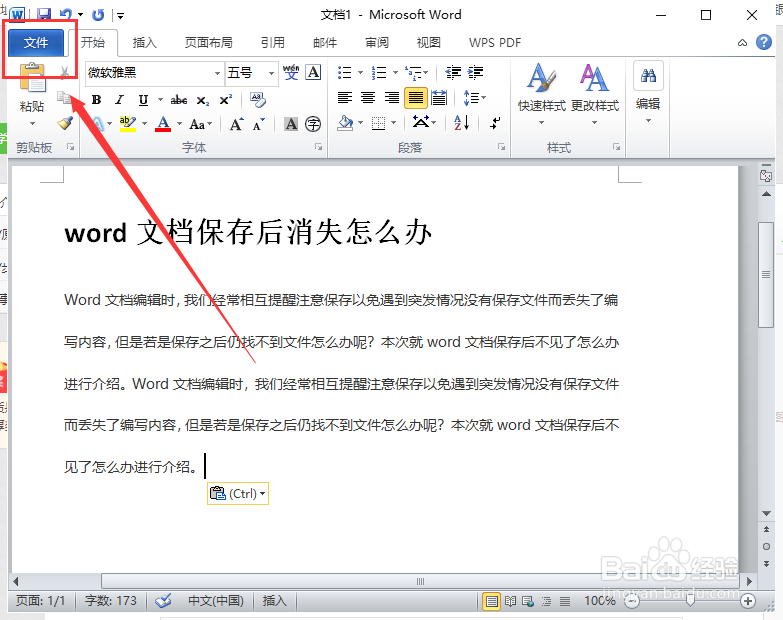Click the increase indent icon
Screen dimensions: 783x620
click(x=475, y=72)
